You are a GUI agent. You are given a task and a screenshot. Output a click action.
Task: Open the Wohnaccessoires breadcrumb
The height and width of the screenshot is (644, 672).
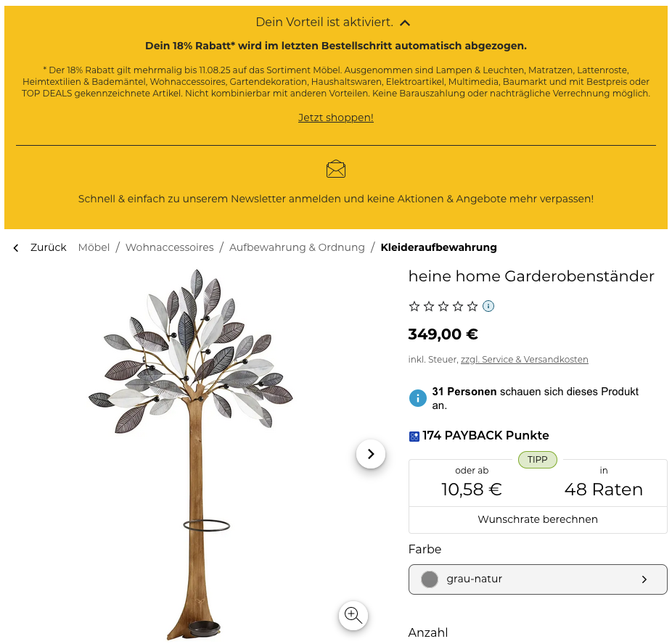pyautogui.click(x=169, y=247)
